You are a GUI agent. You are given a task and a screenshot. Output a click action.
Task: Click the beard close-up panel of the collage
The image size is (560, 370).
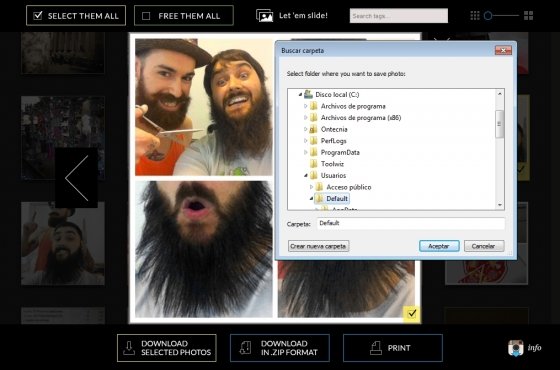[x=204, y=249]
